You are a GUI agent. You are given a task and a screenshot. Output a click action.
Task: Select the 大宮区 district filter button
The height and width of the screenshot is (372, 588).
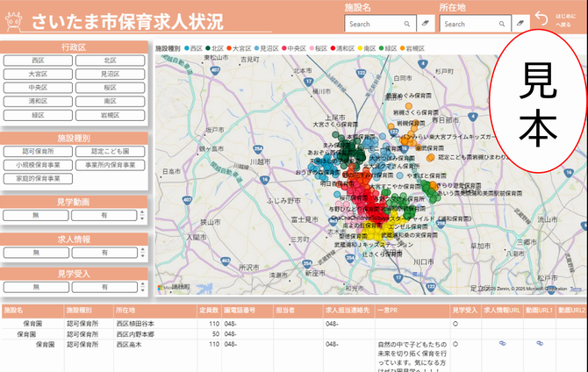pos(38,75)
